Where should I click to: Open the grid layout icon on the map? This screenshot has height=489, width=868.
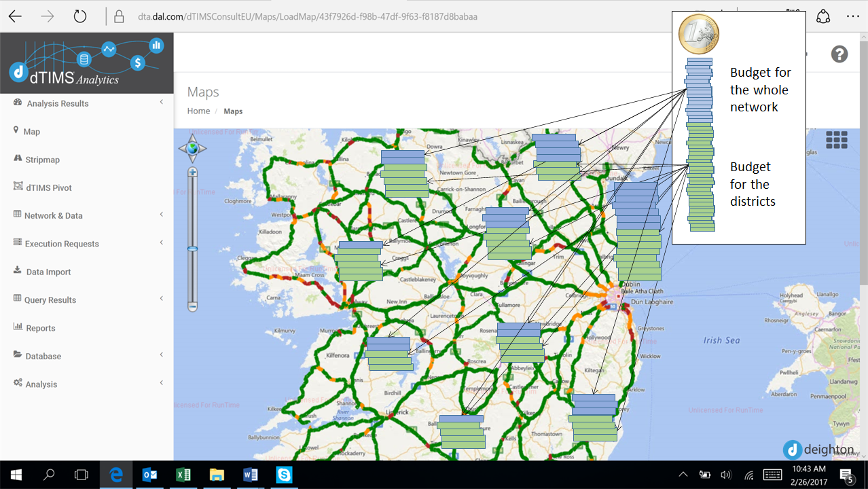pyautogui.click(x=836, y=139)
